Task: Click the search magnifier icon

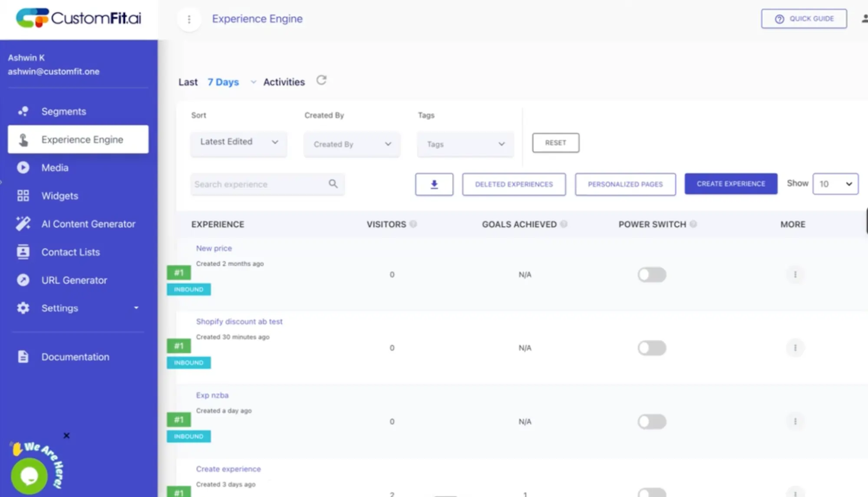Action: 333,184
